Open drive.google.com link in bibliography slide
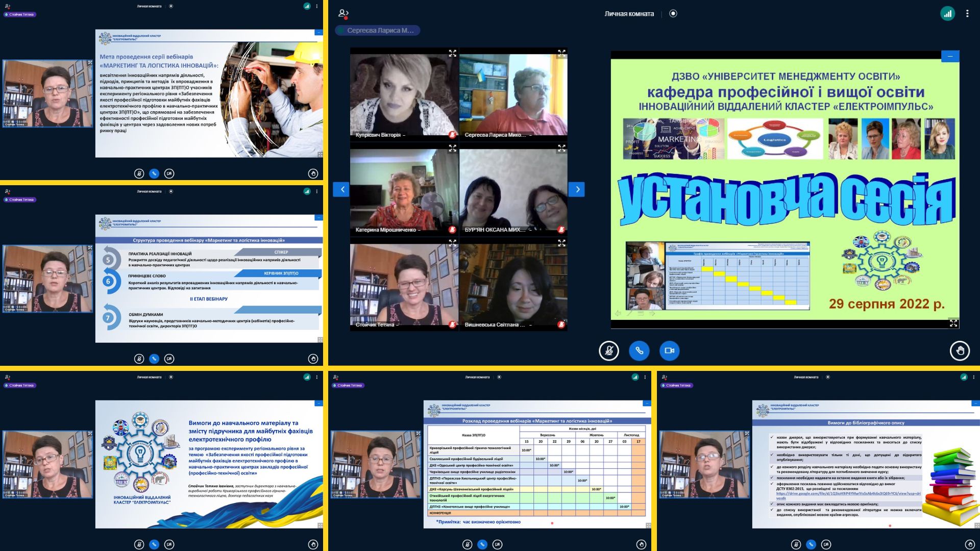Screen dimensions: 980x551 click(x=848, y=494)
